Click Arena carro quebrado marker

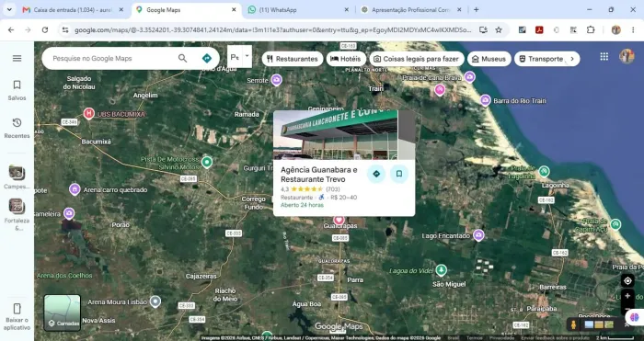(x=75, y=189)
